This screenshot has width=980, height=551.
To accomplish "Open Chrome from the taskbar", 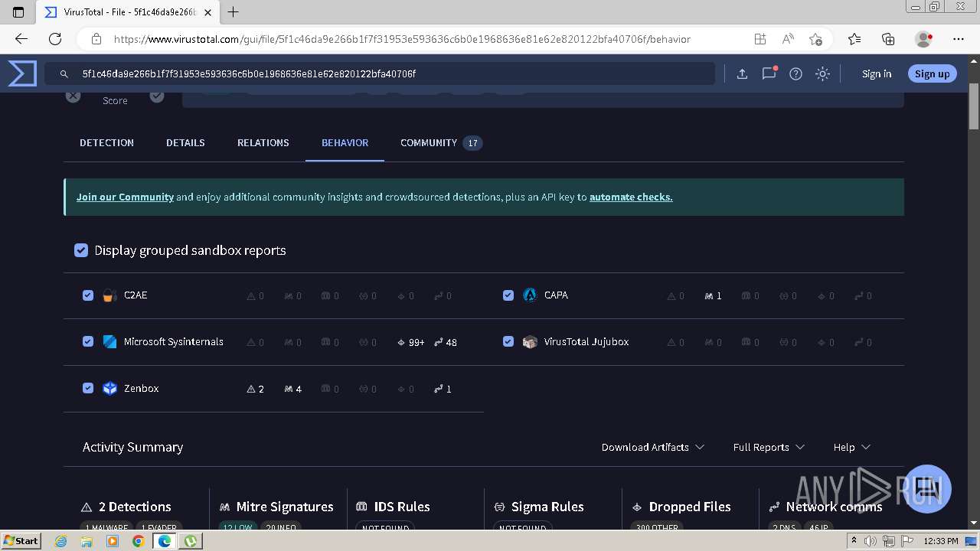I will pos(138,541).
